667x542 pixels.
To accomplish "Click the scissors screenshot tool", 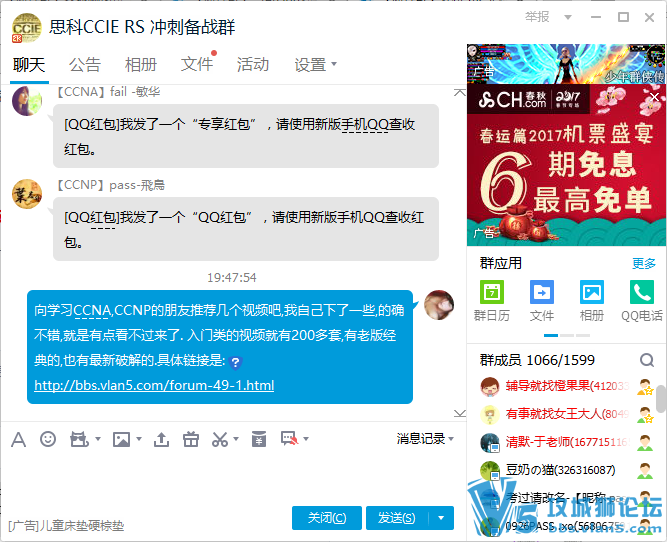I will click(220, 439).
